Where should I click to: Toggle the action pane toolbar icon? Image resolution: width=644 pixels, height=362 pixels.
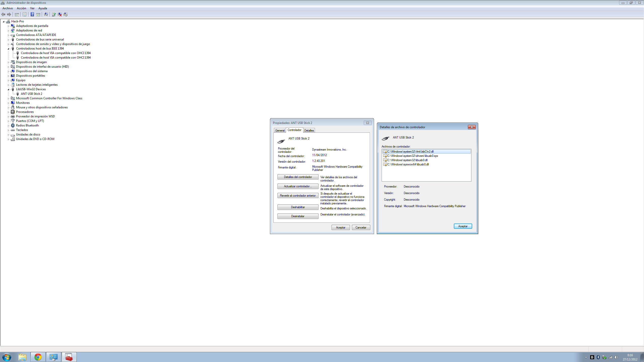coord(38,14)
